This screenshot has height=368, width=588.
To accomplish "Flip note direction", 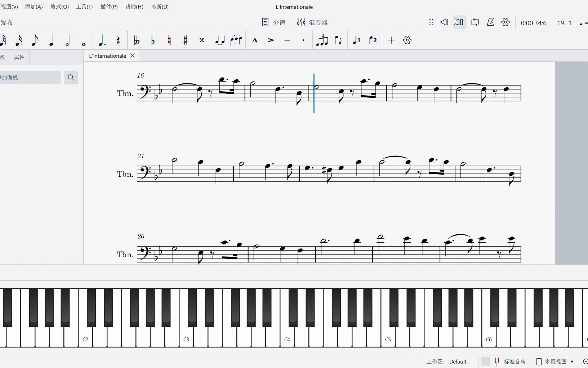I will tap(338, 40).
